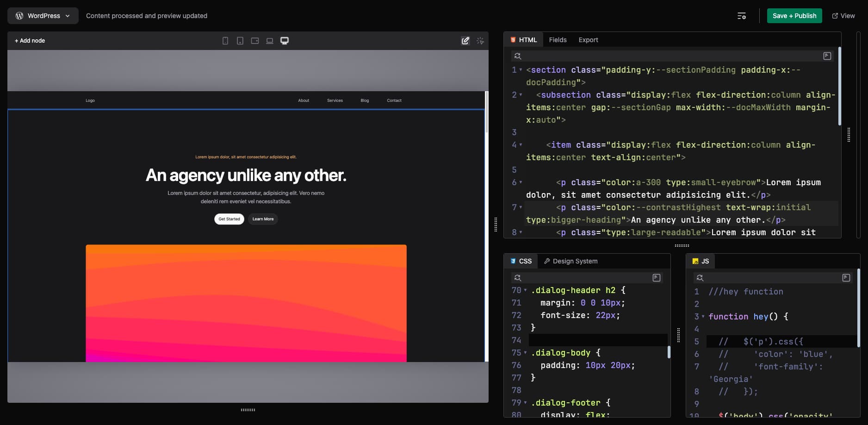Open search and replace in CSS editor
The height and width of the screenshot is (425, 868).
518,278
